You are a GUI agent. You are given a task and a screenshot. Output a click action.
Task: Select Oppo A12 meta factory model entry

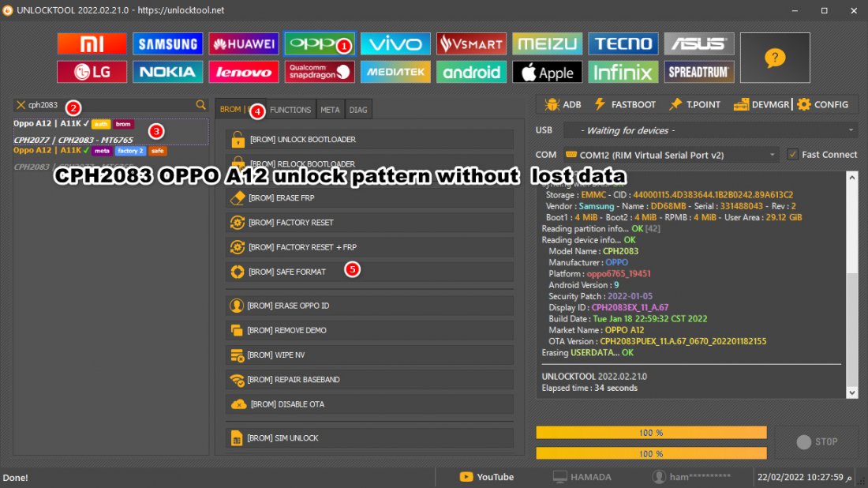(x=110, y=159)
